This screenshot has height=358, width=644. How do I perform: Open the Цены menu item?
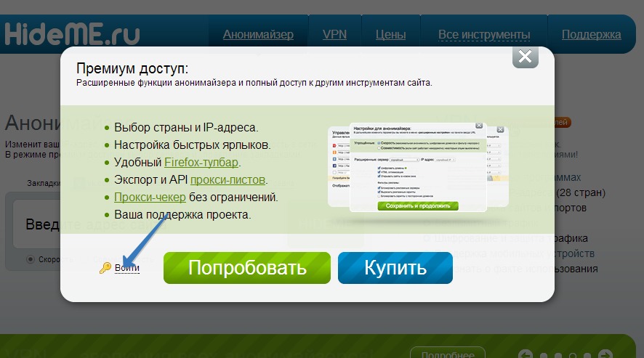[390, 34]
